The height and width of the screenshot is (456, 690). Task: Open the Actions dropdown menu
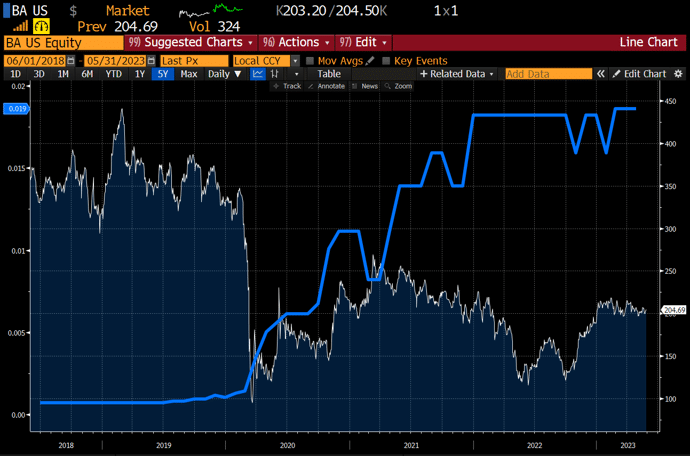pyautogui.click(x=296, y=42)
